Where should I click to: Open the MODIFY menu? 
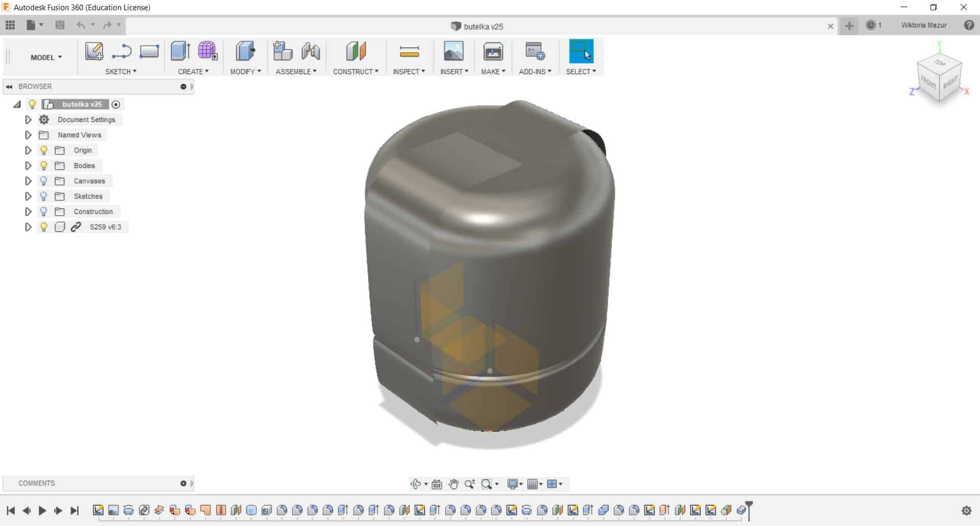[246, 71]
